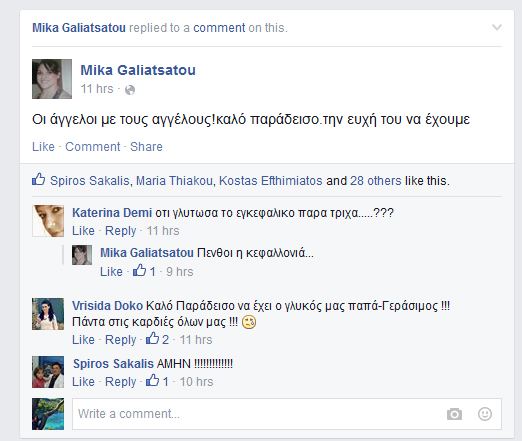Click thumbs-up count on Spiros Sakalis comment
522x441 pixels.
coord(157,381)
